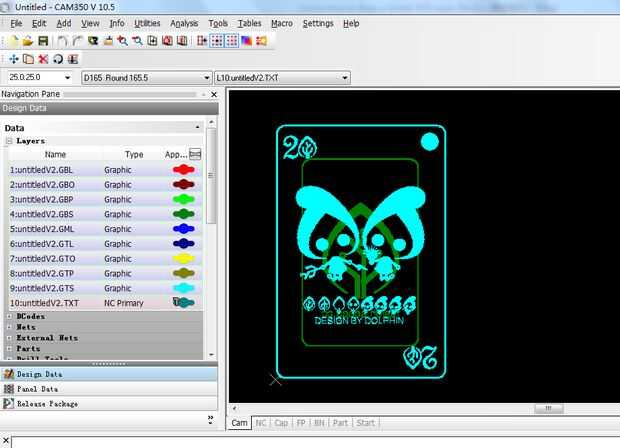Screen dimensions: 620x448
Task: Click the Open folder icon
Action: pos(28,41)
